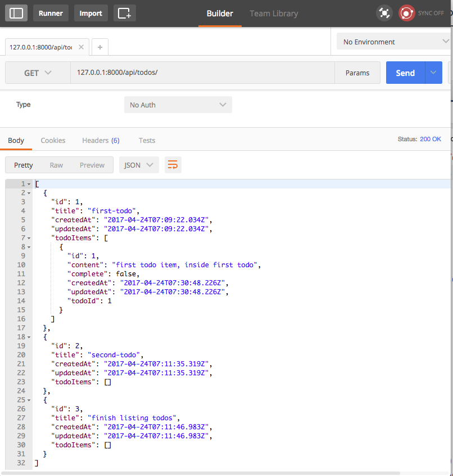453x476 pixels.
Task: Click the request URL field
Action: click(202, 73)
